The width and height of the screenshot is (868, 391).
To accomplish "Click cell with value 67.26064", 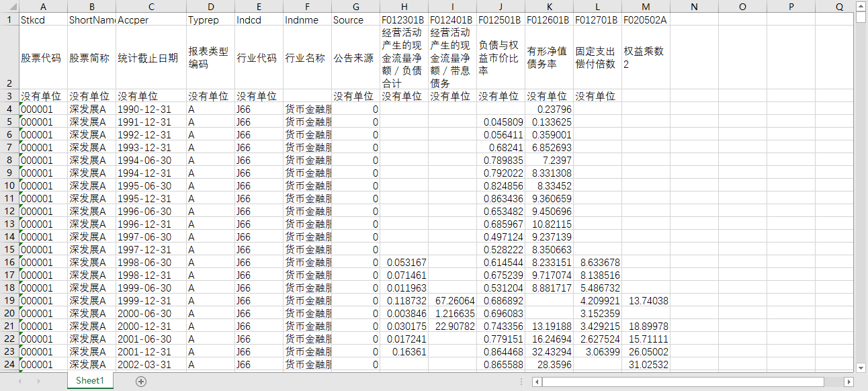I will tap(452, 300).
